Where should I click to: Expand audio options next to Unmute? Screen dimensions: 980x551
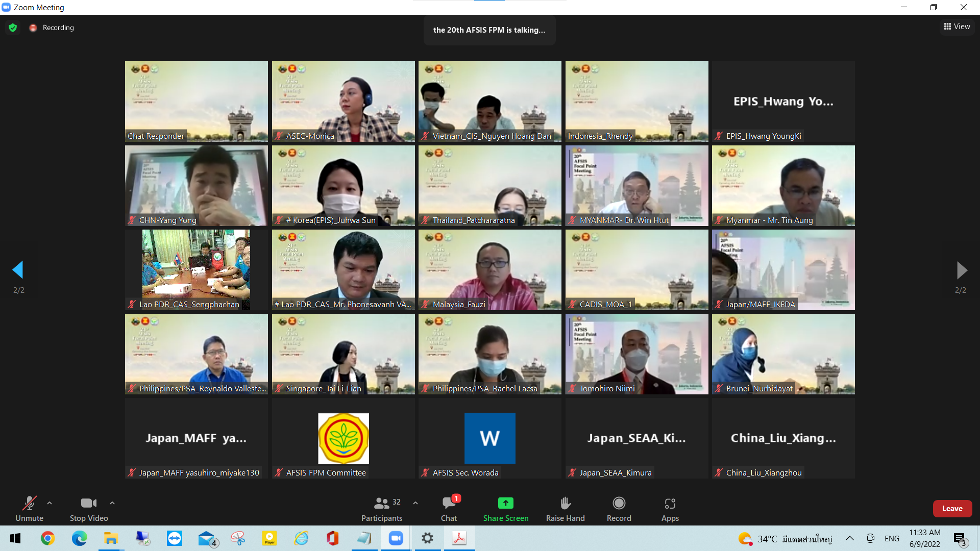[50, 503]
